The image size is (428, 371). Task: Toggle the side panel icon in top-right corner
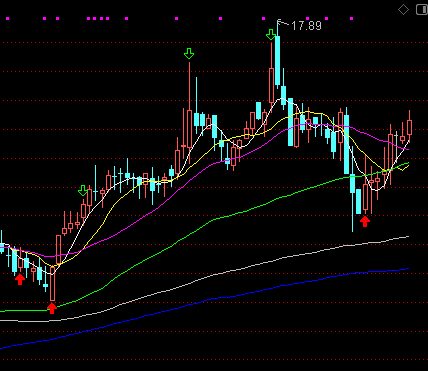(x=422, y=10)
